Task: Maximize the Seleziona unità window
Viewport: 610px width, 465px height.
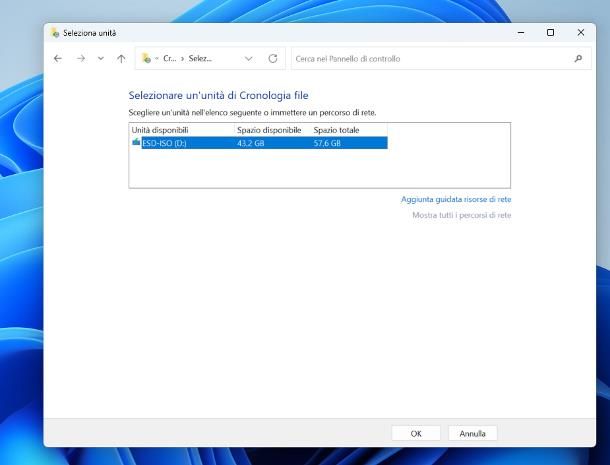Action: [550, 33]
